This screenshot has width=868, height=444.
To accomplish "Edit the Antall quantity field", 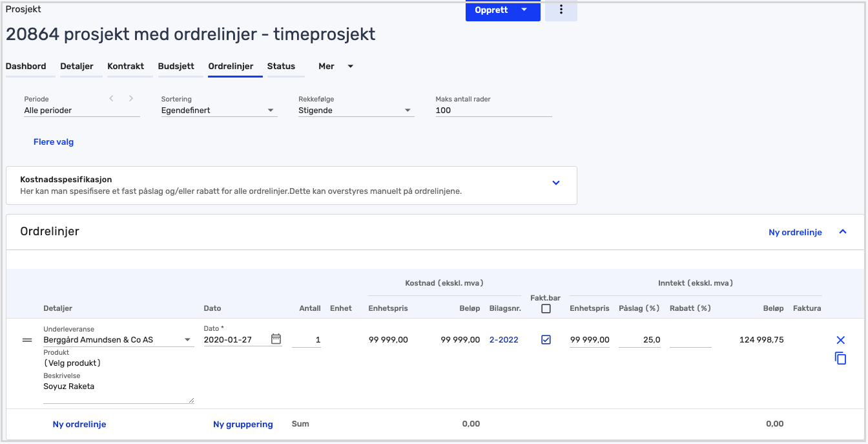I will (306, 340).
